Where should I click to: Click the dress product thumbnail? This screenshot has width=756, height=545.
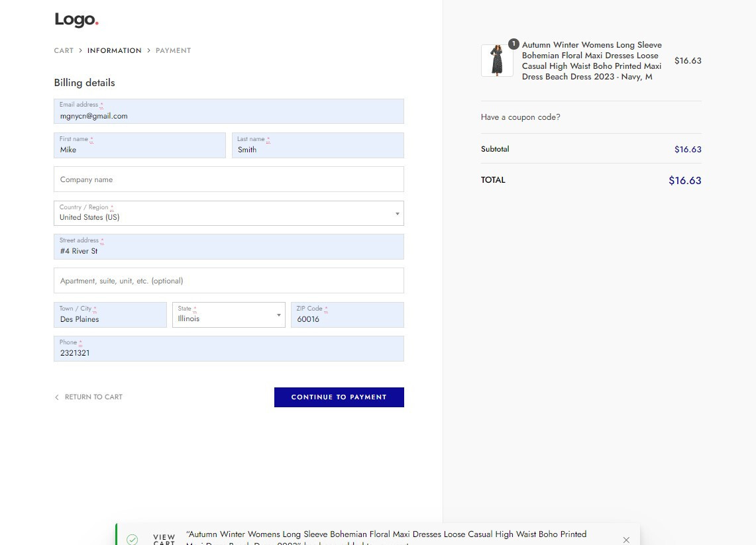point(497,61)
